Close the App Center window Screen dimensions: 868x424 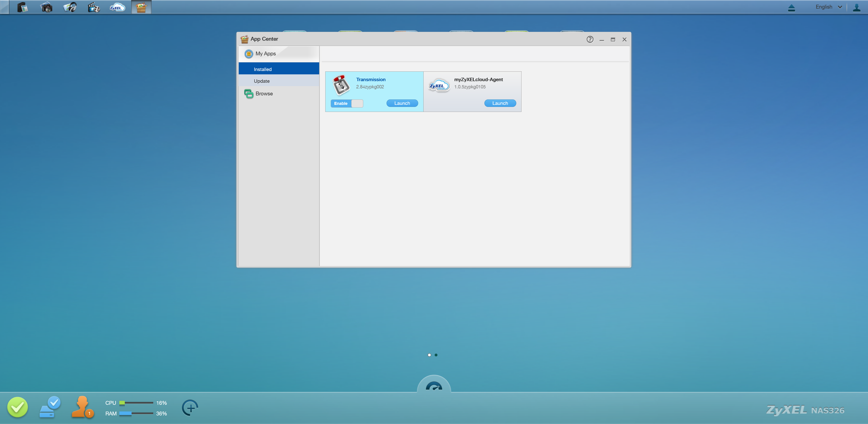(624, 39)
